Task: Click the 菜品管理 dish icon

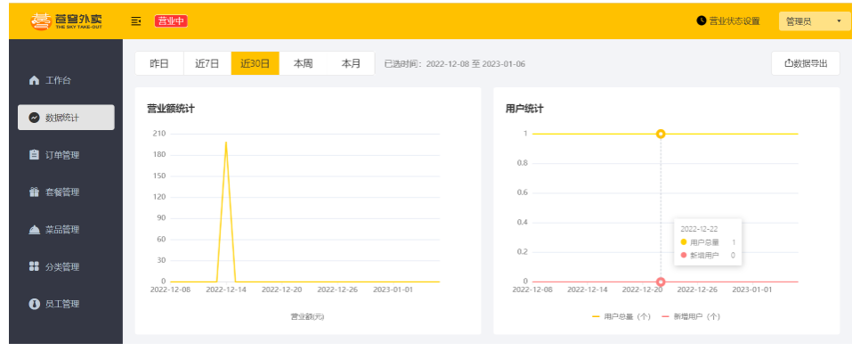Action: [34, 230]
